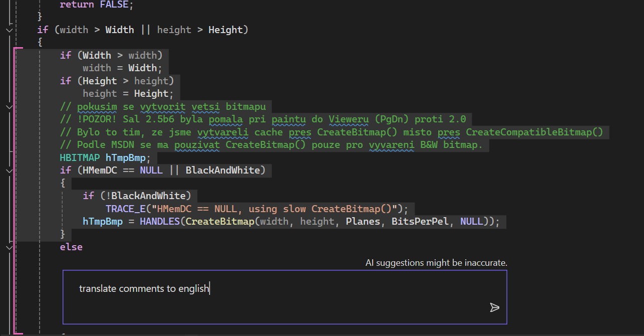644x336 pixels.
Task: Click the 'height = Height;' assignment
Action: tap(128, 94)
